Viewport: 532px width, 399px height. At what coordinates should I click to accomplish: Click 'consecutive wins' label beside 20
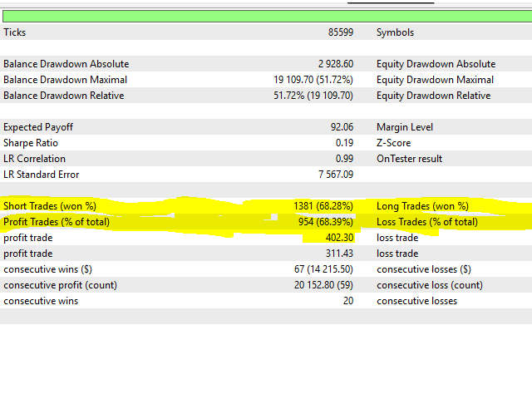coord(41,301)
